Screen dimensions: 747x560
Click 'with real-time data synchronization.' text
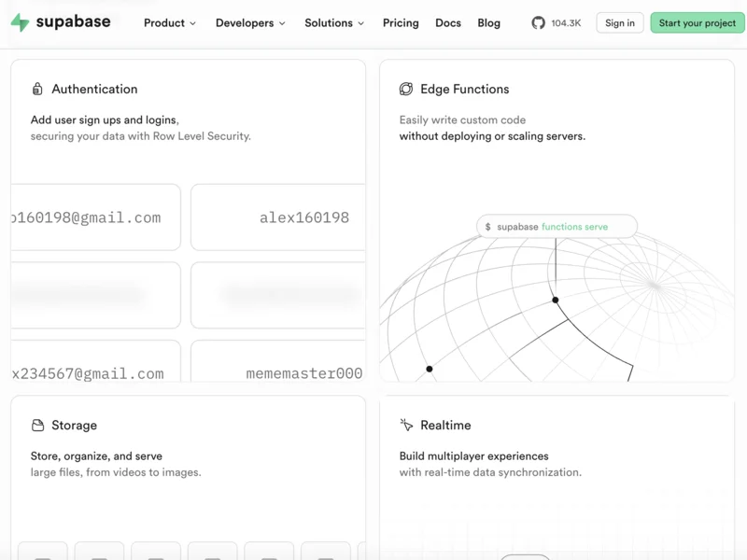490,472
